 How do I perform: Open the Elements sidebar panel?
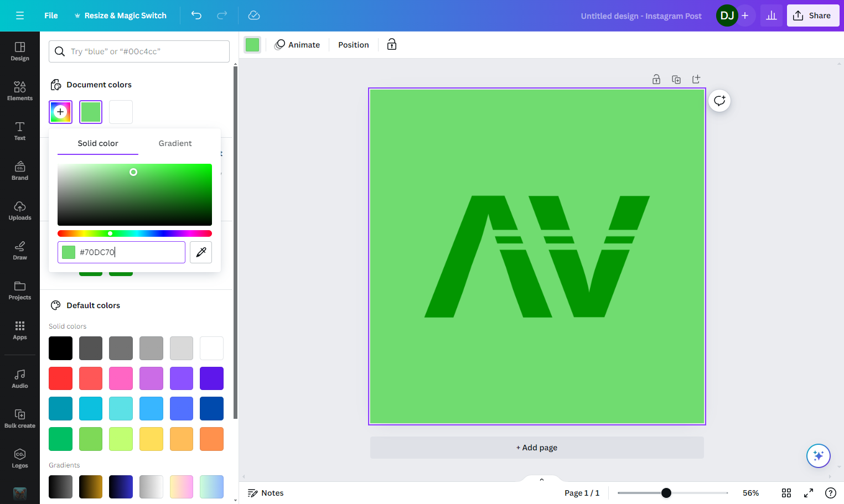(x=20, y=91)
